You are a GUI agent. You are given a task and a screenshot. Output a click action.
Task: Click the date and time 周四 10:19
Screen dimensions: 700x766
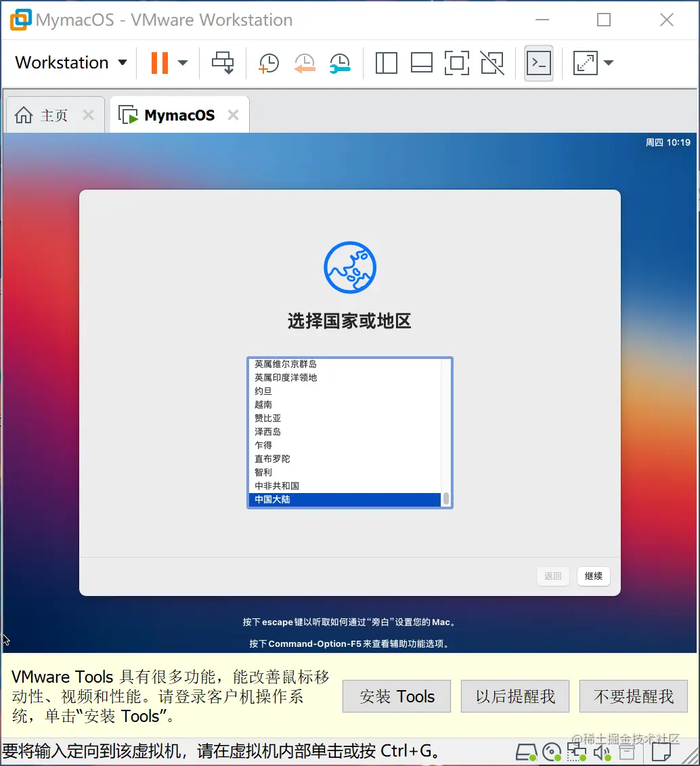point(668,143)
